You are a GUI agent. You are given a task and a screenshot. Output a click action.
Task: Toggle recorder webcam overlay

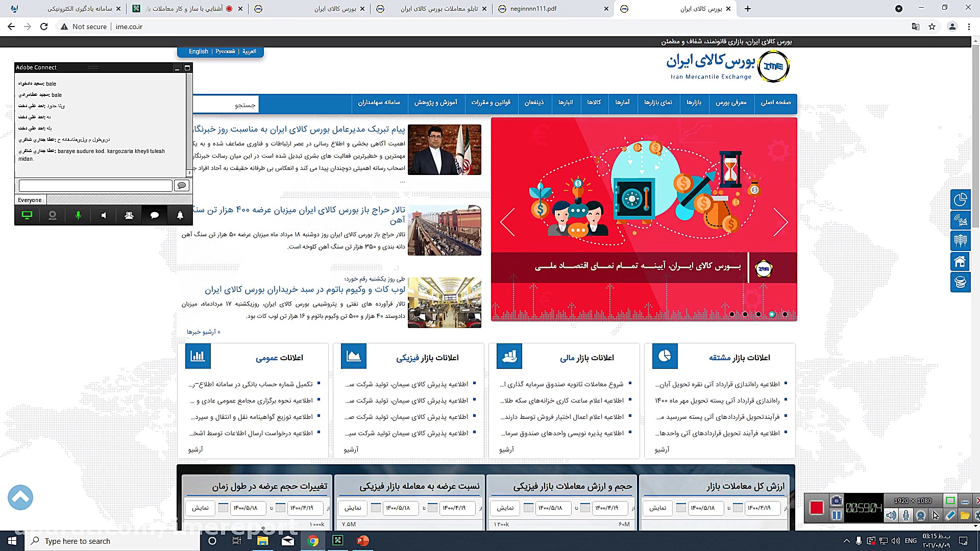[921, 515]
